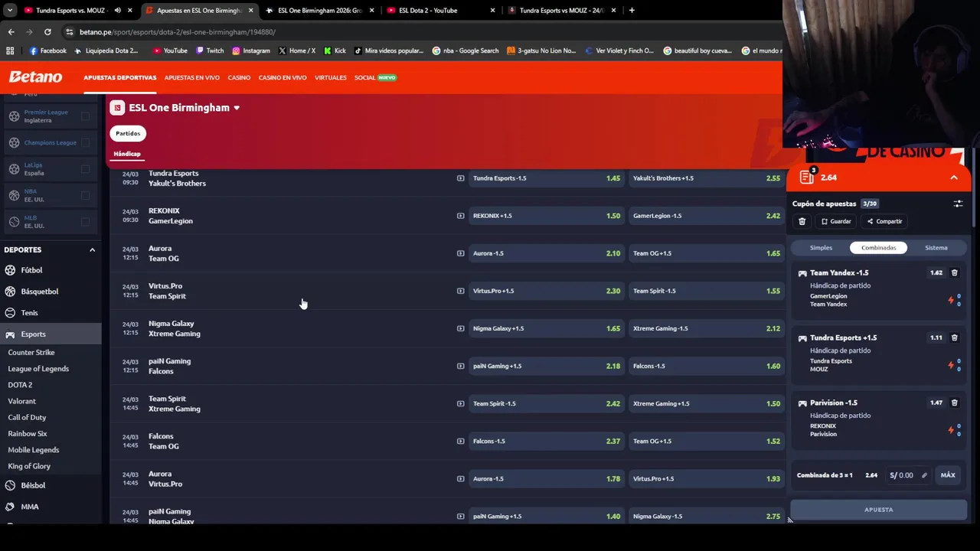Open APUESTAS EN VIVO section
The height and width of the screenshot is (551, 980).
191,77
